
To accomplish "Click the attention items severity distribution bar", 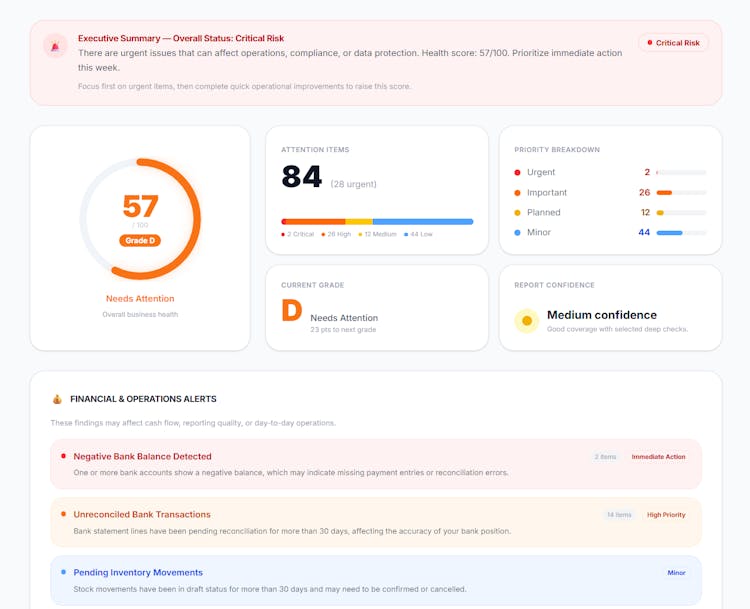I will pyautogui.click(x=377, y=221).
